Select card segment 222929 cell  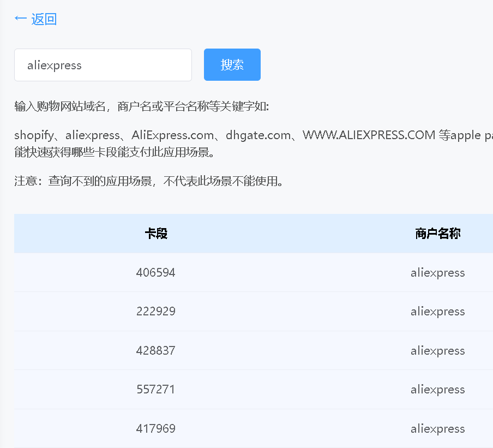(x=156, y=312)
